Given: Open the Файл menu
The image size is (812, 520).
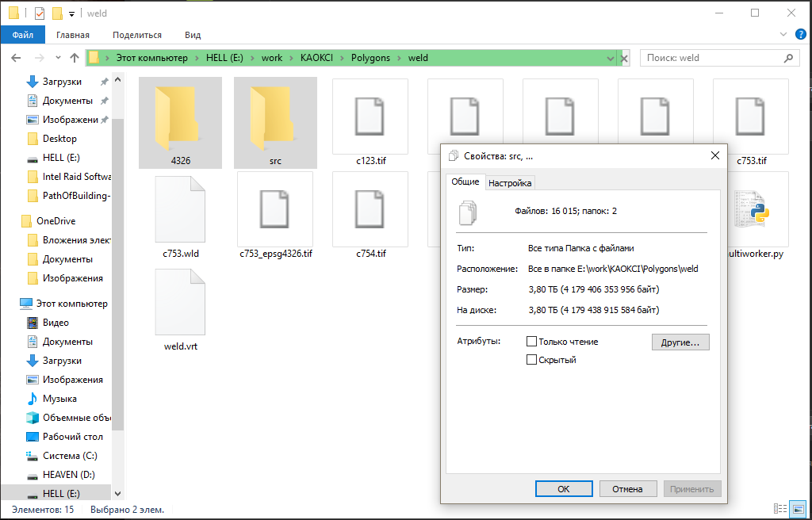Looking at the screenshot, I should click(23, 35).
